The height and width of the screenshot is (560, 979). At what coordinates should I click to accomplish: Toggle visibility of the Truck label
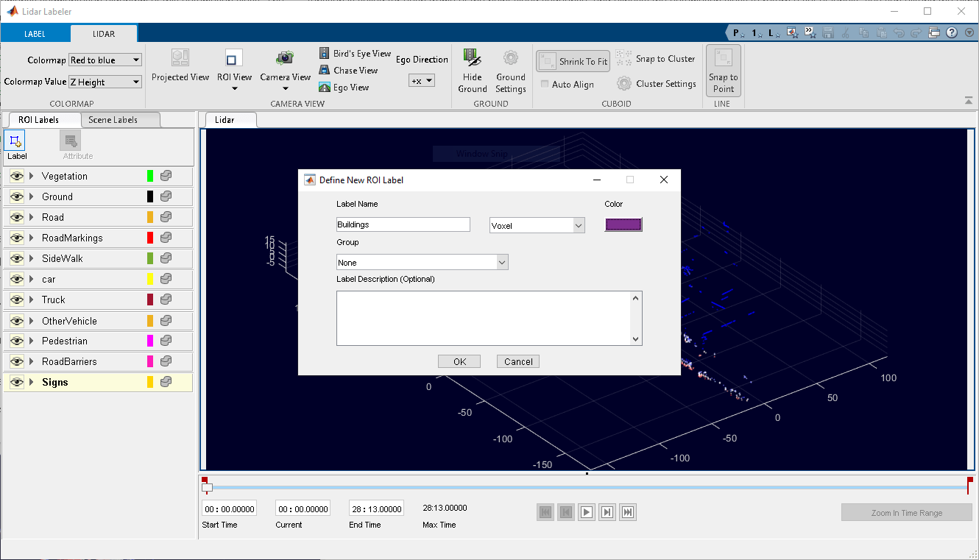pyautogui.click(x=17, y=300)
